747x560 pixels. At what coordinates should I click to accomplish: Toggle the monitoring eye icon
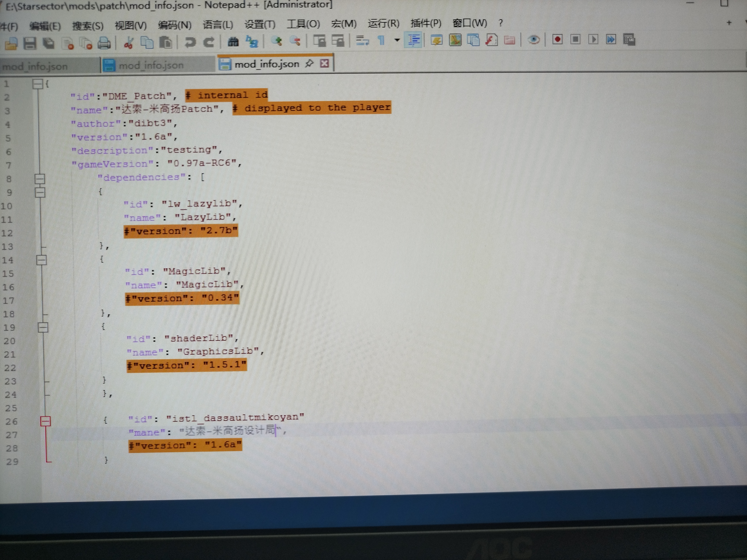point(534,40)
